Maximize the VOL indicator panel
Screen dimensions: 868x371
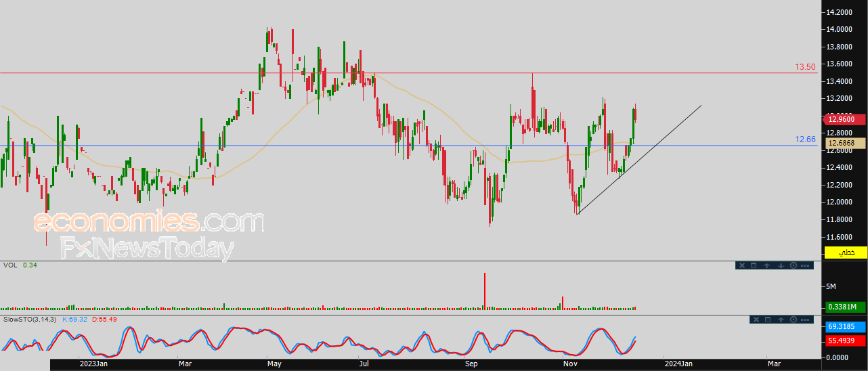coord(754,265)
